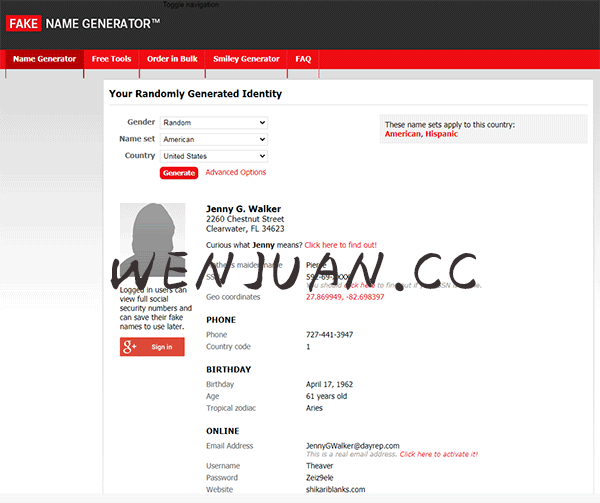The width and height of the screenshot is (600, 503).
Task: Click the address 2260 Chestnut Street
Action: [245, 219]
